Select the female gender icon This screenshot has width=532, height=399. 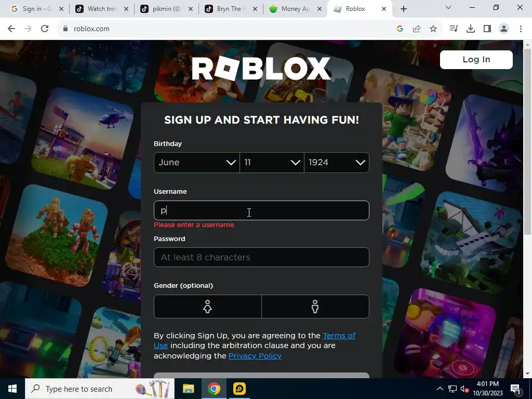click(x=208, y=307)
